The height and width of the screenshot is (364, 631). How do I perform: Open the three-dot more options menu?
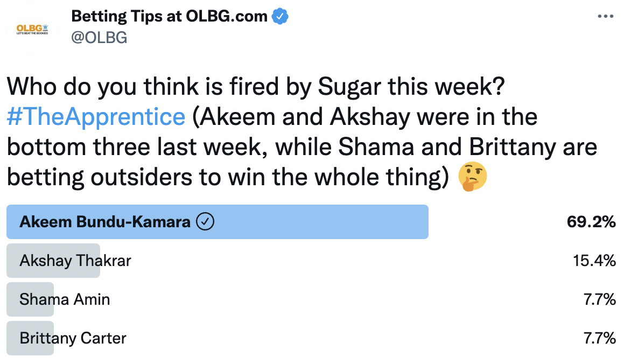pos(605,17)
